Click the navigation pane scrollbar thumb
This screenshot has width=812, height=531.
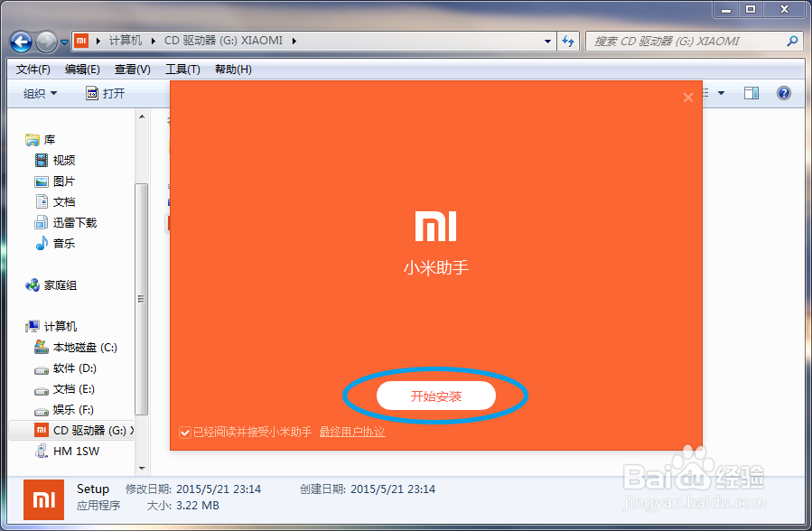coord(142,299)
